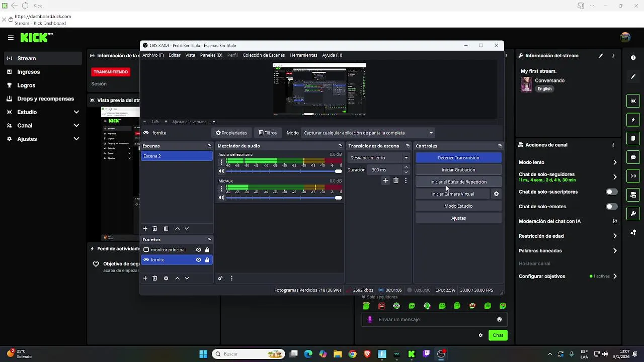Viewport: 644px width, 362px height.
Task: Expand Restricción de edad options
Action: click(x=615, y=236)
